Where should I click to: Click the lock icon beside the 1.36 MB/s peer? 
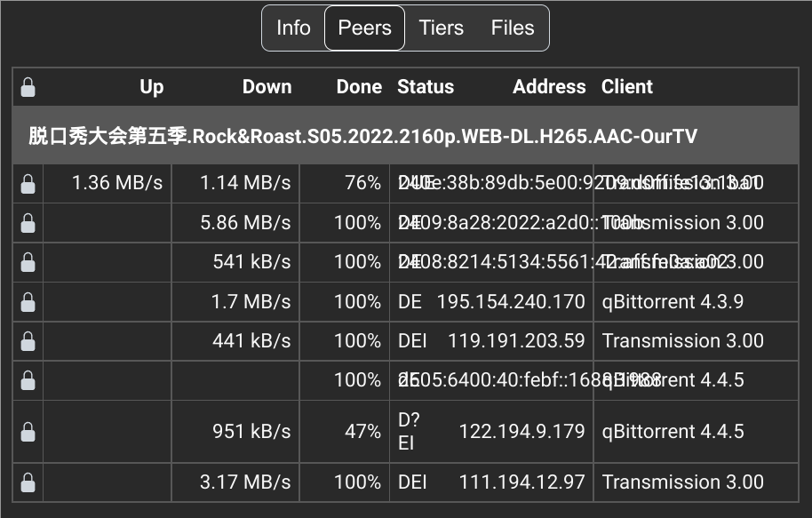(x=28, y=183)
